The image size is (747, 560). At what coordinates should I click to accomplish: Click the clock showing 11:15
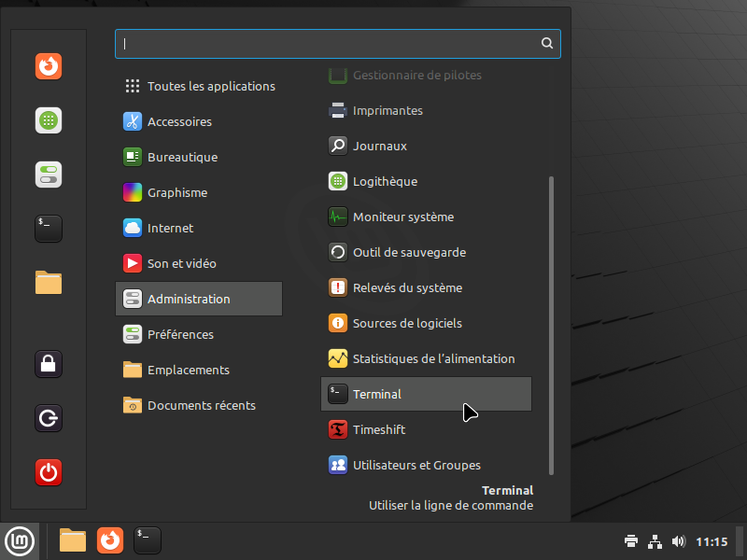pyautogui.click(x=712, y=541)
